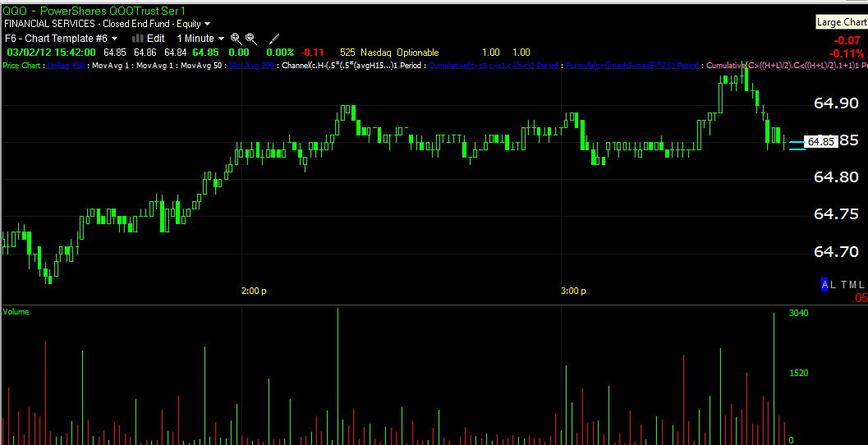868x445 pixels.
Task: Click the bar chart icon beside Edit
Action: click(x=138, y=39)
